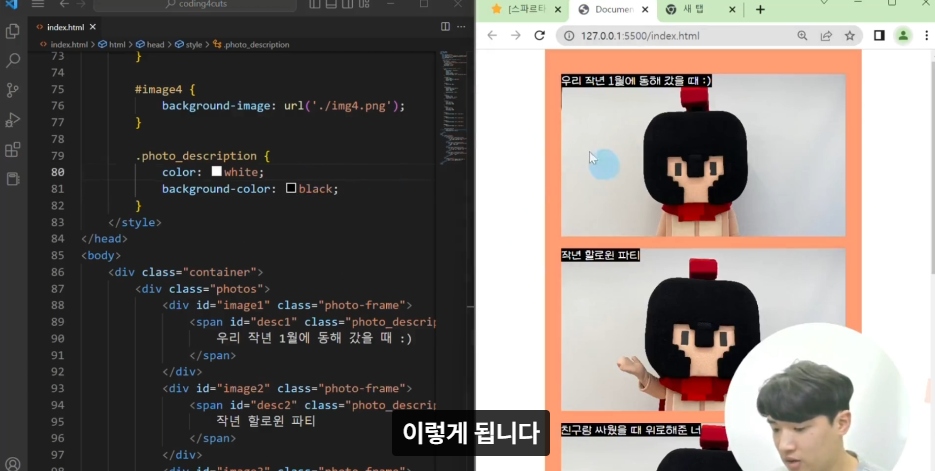Open the Extensions view
Image resolution: width=935 pixels, height=471 pixels.
click(13, 149)
